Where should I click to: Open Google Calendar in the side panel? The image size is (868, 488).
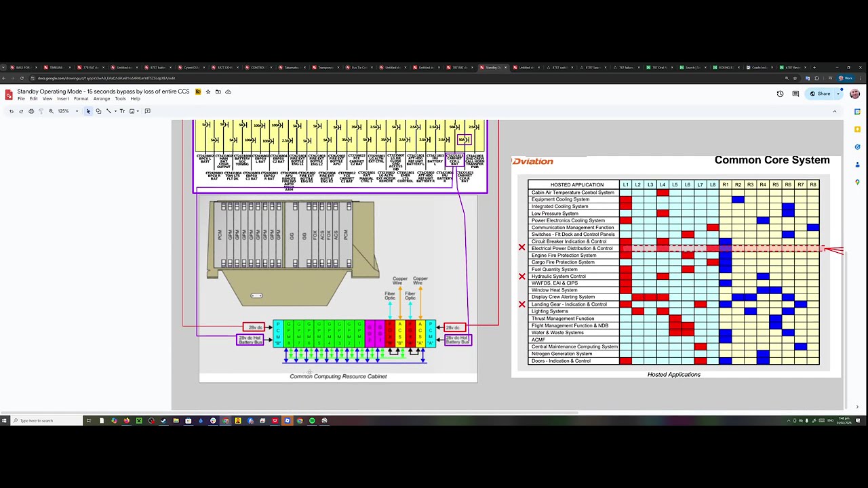coord(857,112)
